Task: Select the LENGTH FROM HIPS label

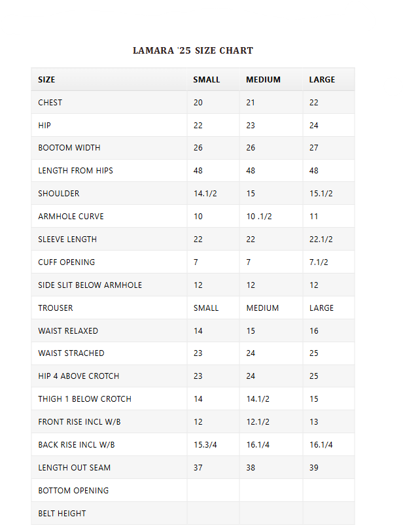Action: click(75, 171)
